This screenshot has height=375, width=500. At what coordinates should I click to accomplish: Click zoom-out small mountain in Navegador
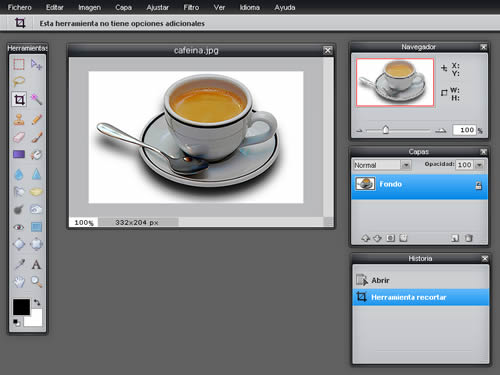tap(359, 131)
